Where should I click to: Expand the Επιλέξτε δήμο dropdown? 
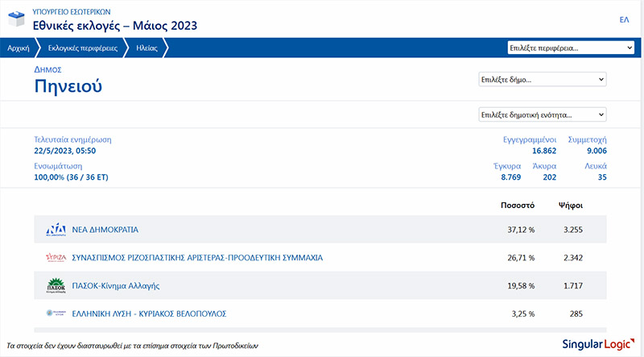tap(542, 80)
